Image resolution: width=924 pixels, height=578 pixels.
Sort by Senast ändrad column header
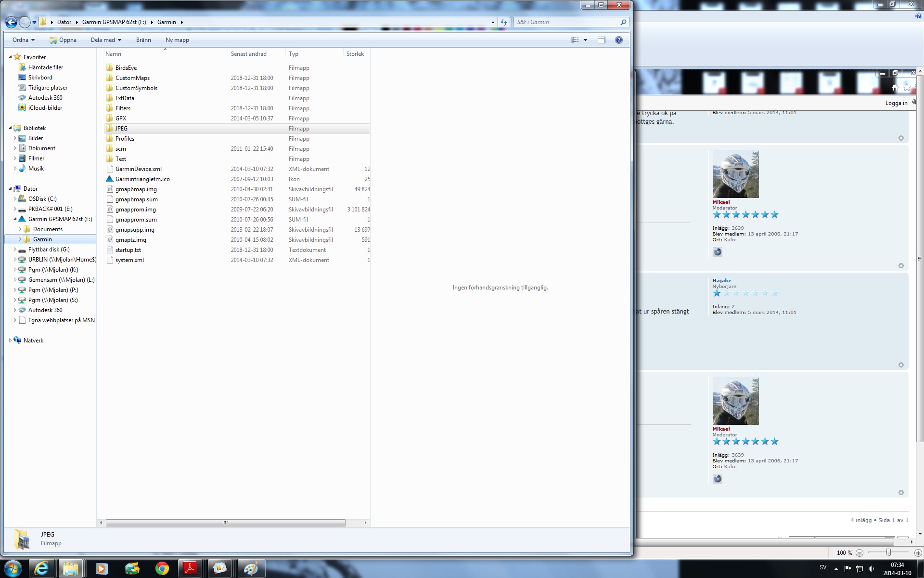249,54
